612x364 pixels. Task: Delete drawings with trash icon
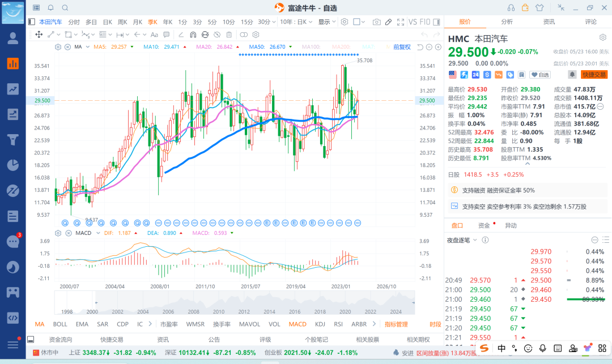coord(229,35)
